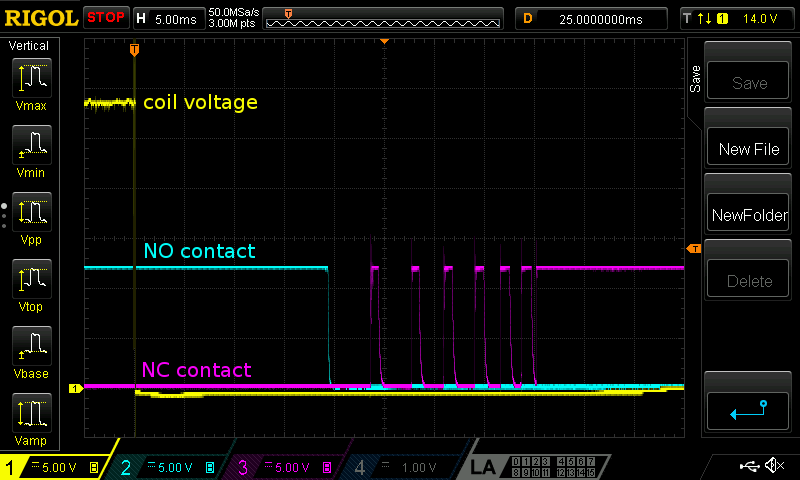
Task: Click the channel 1 ground reference marker
Action: pos(76,389)
